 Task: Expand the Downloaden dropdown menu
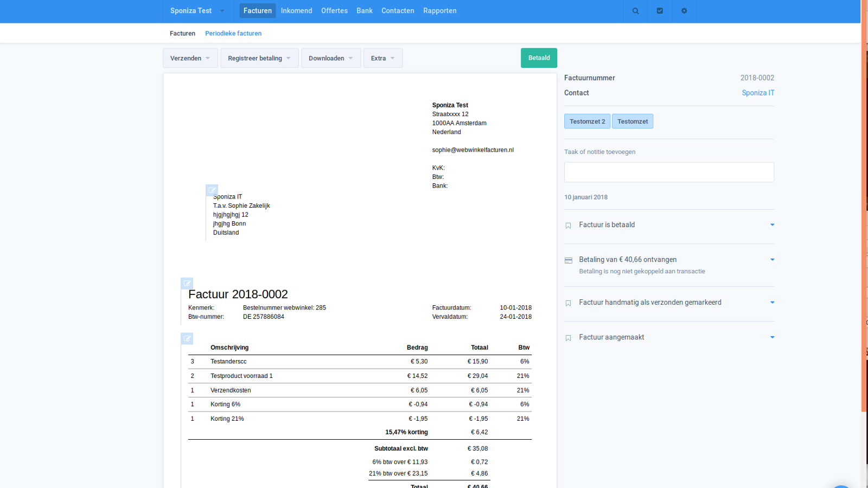click(330, 58)
